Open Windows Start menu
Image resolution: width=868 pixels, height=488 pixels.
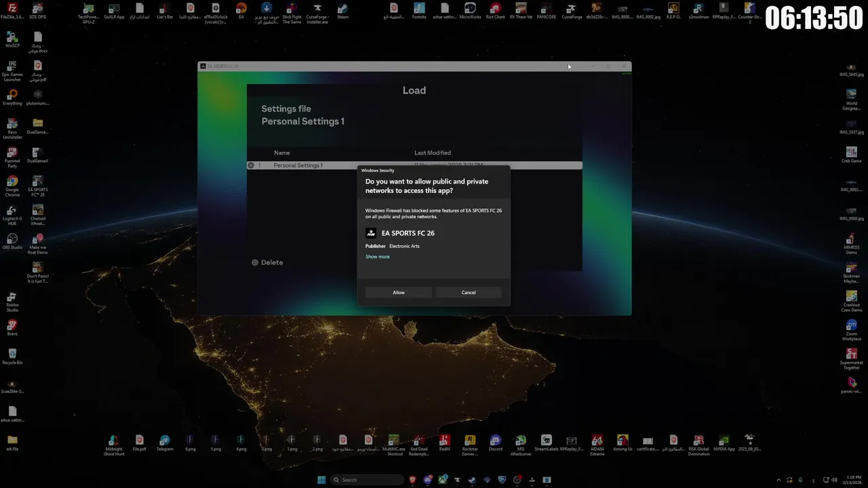321,480
